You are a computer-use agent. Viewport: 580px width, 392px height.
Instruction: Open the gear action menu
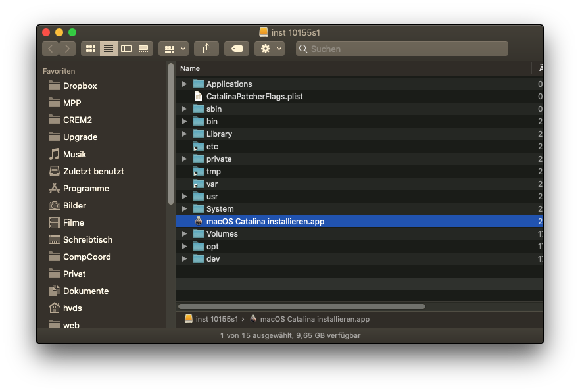tap(270, 49)
